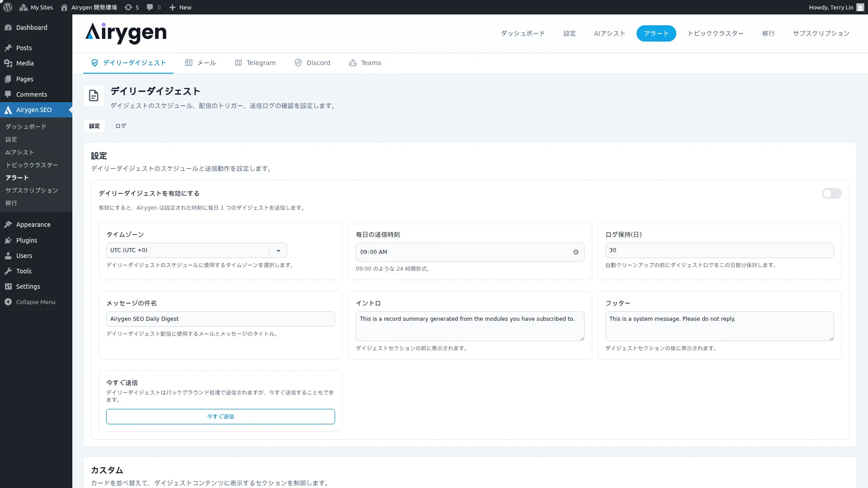The height and width of the screenshot is (488, 868).
Task: Click the Telegram tab icon
Action: tap(239, 63)
